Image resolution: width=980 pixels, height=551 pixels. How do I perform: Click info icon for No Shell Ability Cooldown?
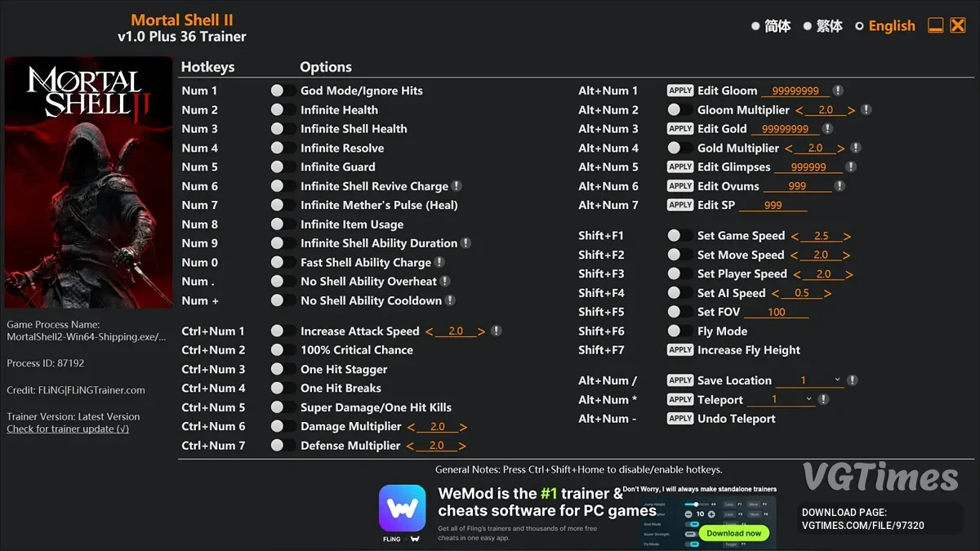pos(450,300)
